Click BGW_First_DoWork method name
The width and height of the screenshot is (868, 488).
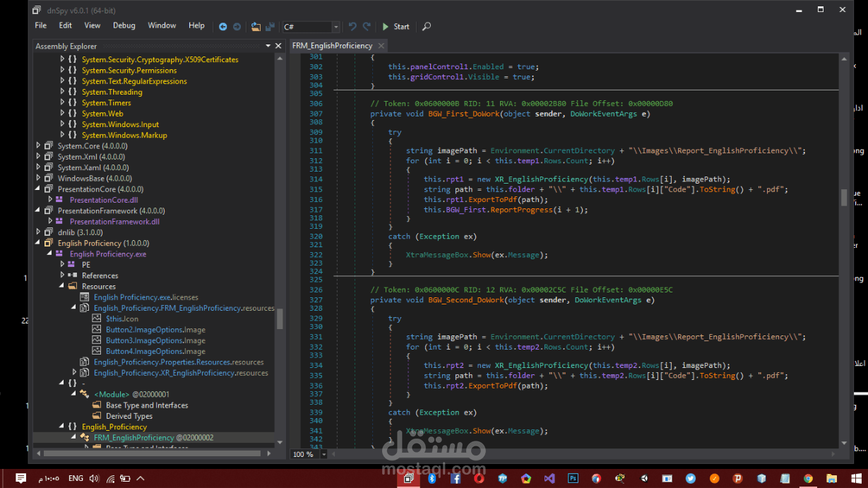464,114
